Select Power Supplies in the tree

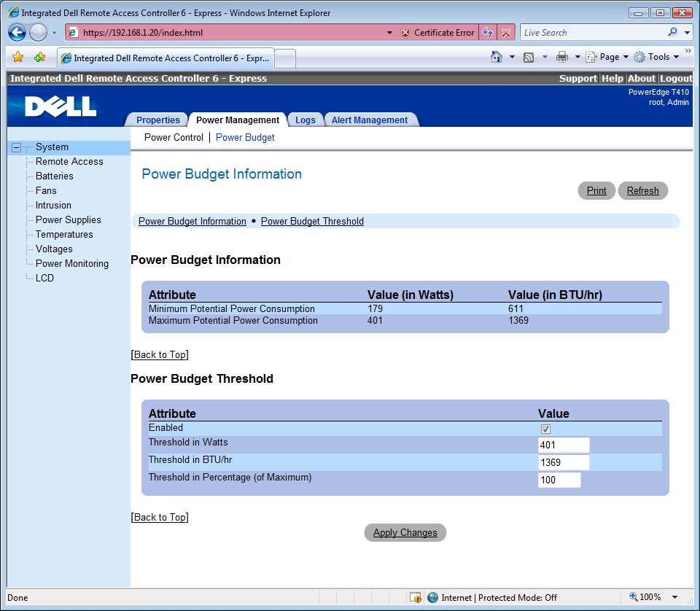tap(69, 219)
